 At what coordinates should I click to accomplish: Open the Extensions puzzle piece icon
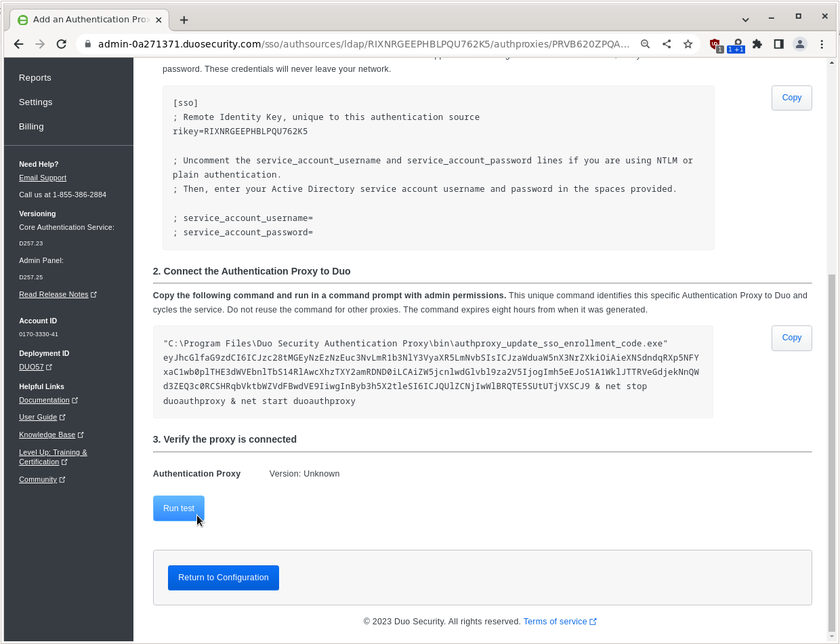757,44
